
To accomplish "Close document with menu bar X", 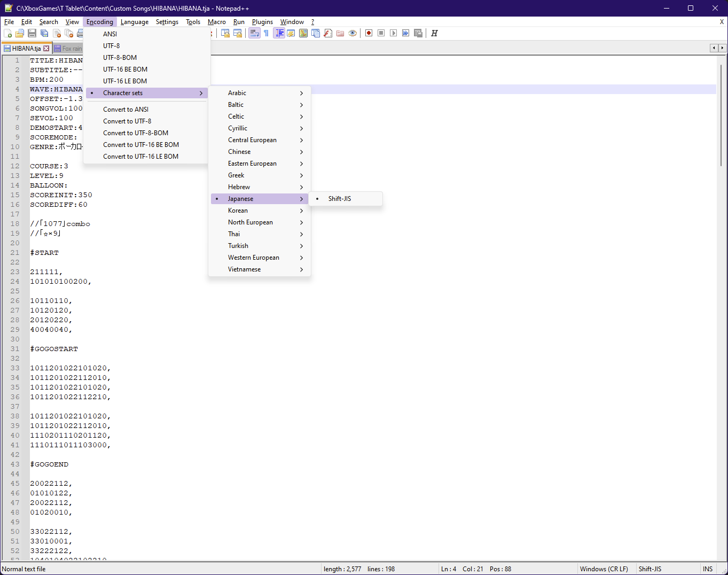I will coord(722,22).
